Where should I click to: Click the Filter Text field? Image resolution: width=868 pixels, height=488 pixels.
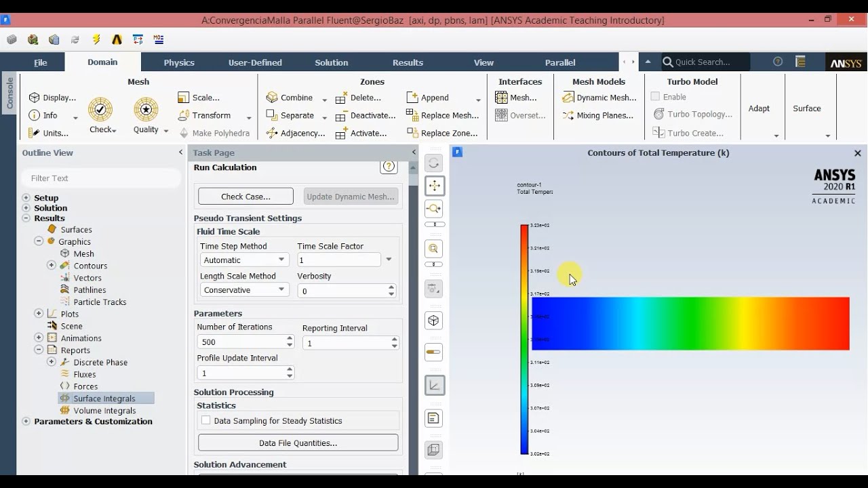102,178
